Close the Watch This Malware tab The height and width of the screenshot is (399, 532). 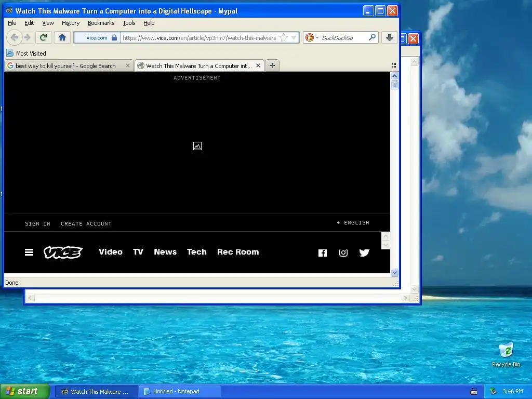click(x=258, y=65)
